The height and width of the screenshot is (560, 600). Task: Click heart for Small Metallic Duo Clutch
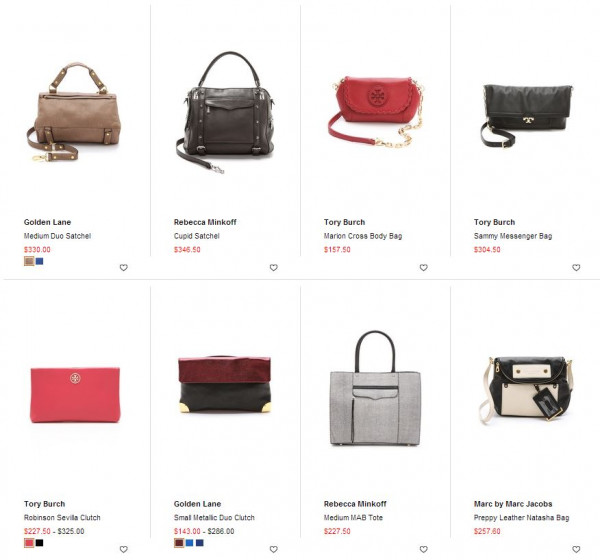[274, 549]
